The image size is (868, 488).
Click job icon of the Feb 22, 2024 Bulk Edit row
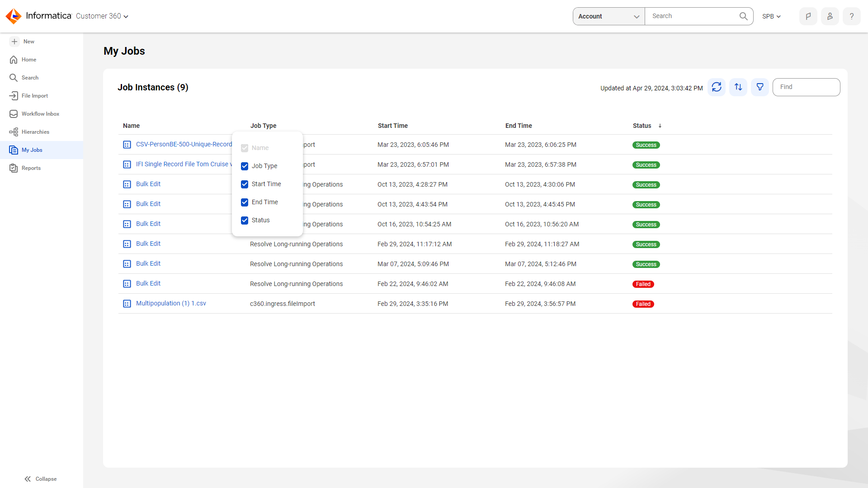127,284
